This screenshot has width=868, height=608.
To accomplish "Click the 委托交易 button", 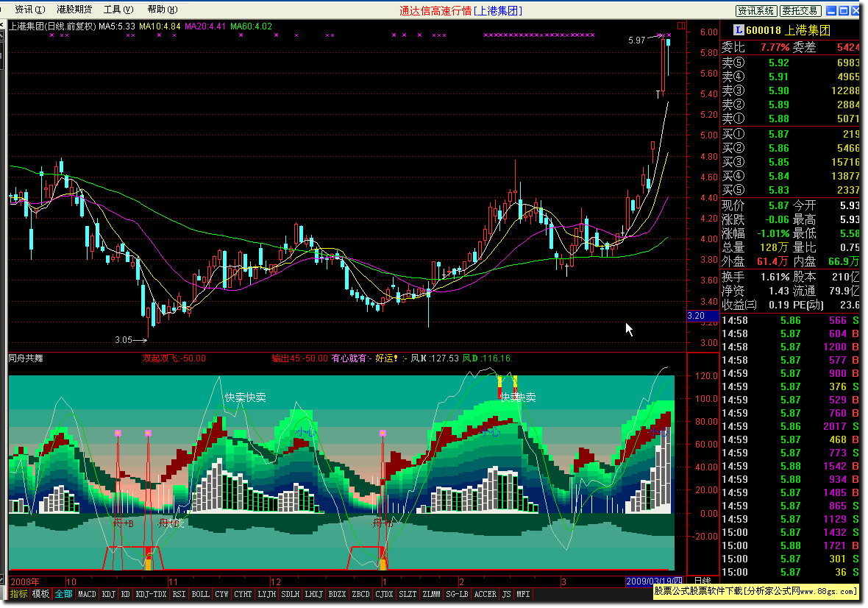I will pyautogui.click(x=800, y=10).
